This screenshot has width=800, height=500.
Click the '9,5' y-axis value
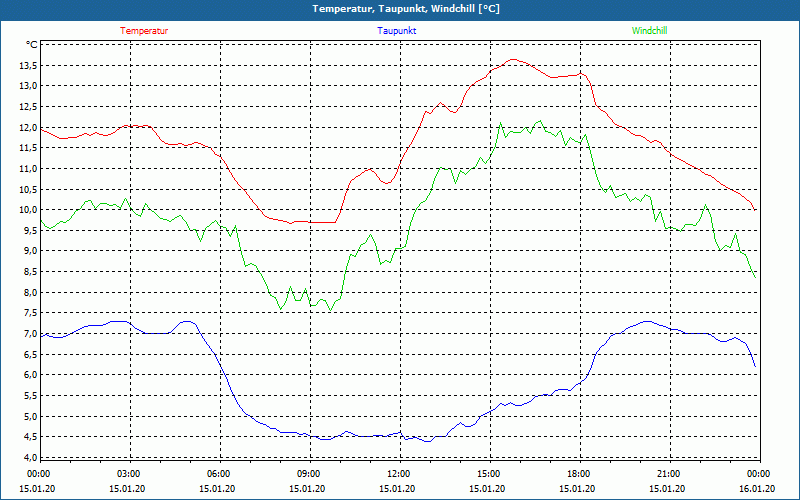[31, 230]
